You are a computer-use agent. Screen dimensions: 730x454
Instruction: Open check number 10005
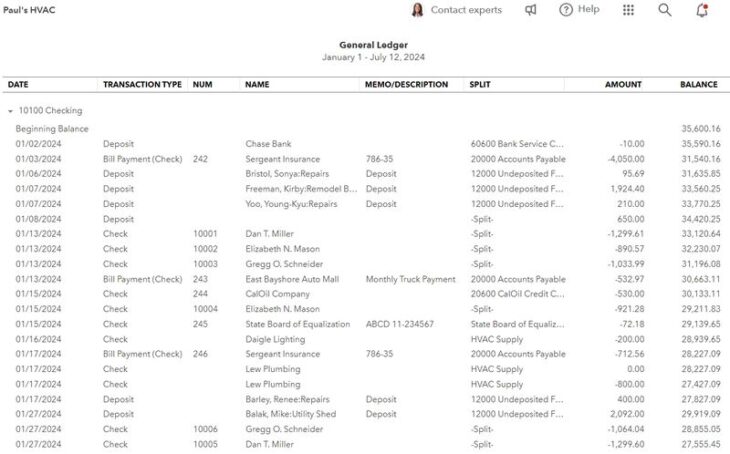click(x=205, y=444)
